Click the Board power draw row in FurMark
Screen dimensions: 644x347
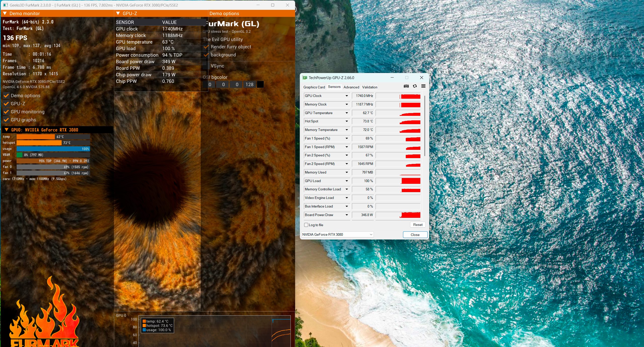[x=161, y=61]
